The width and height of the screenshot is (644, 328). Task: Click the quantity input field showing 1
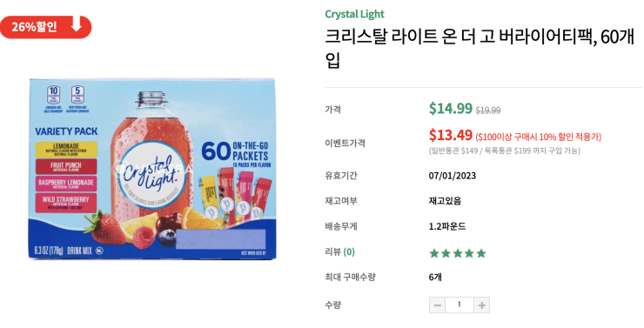[460, 305]
